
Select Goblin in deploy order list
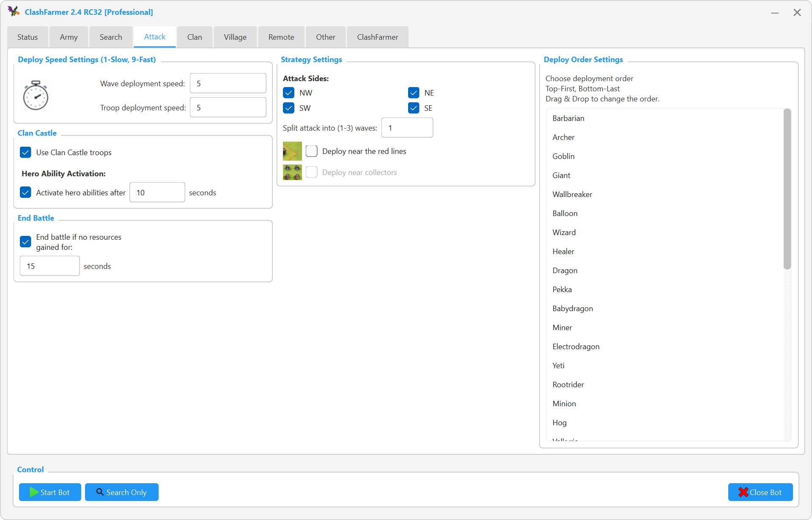coord(665,156)
